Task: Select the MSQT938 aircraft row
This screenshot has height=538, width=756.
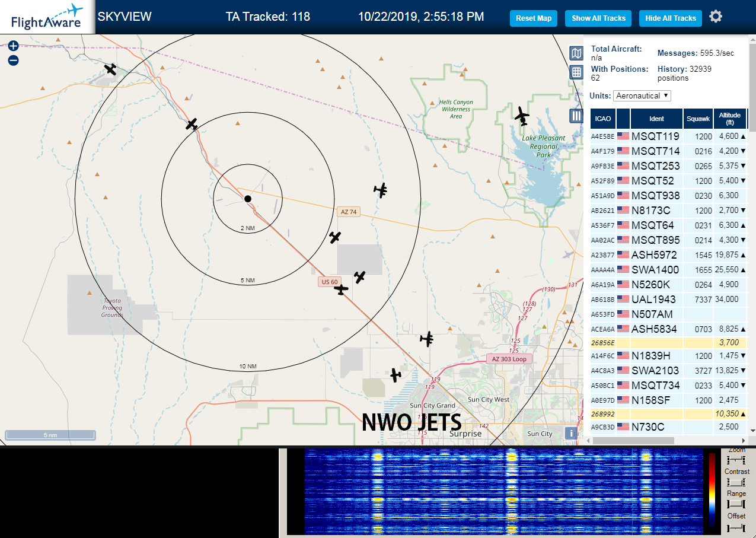Action: coord(669,196)
